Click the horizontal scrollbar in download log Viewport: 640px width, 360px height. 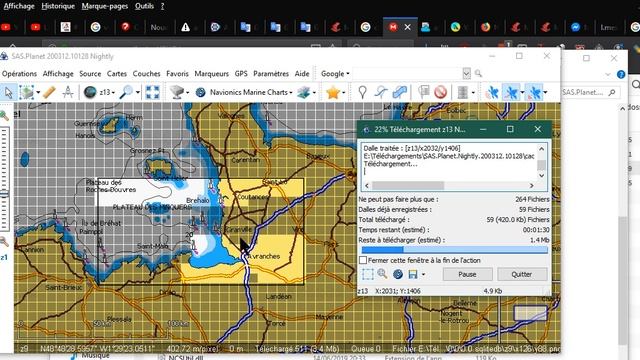[x=449, y=185]
